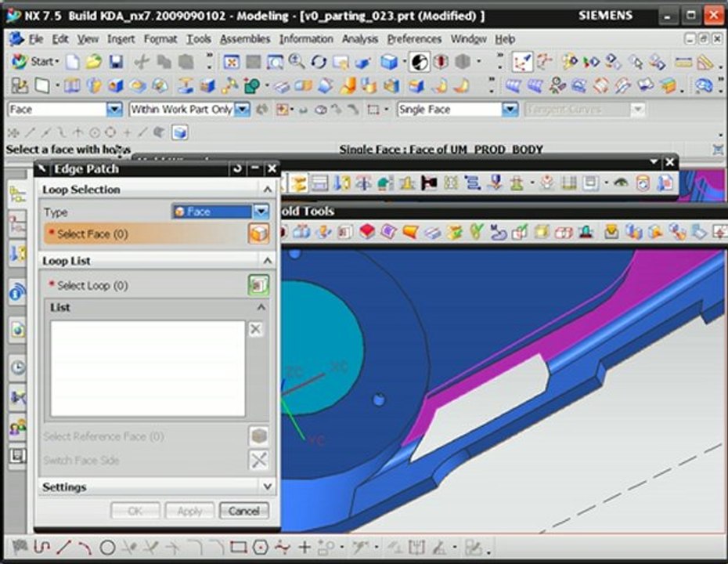Open the Single Face rule dropdown

click(510, 110)
